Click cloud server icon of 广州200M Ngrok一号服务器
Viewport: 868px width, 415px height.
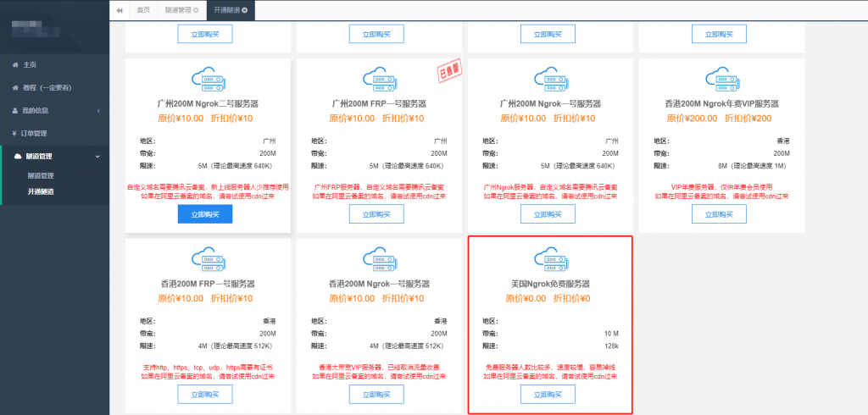550,80
